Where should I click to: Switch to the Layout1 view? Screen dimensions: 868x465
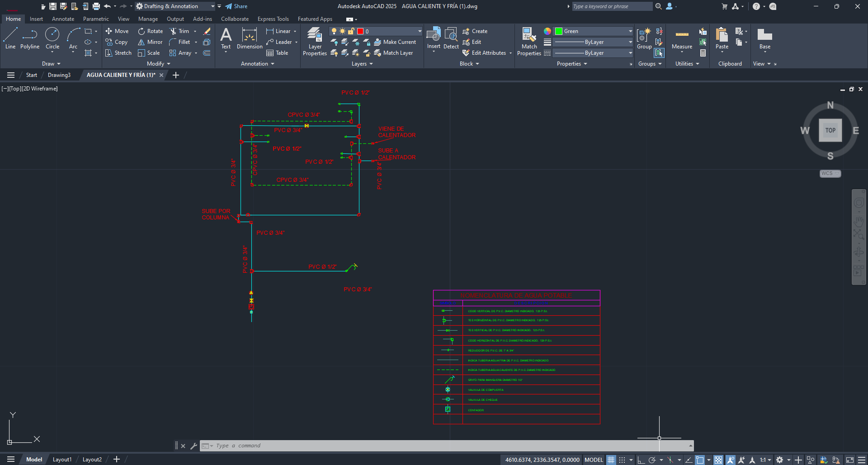pyautogui.click(x=62, y=459)
